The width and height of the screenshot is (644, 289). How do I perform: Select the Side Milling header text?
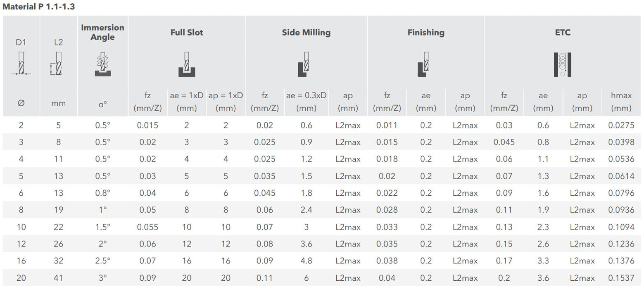[x=306, y=32]
